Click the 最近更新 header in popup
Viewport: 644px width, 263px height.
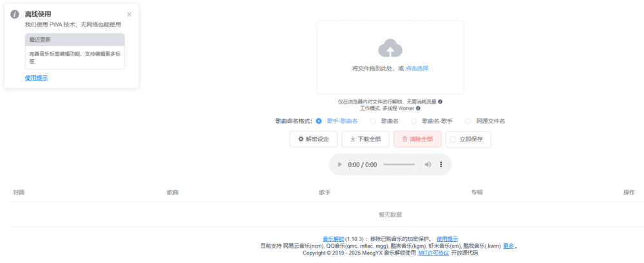(75, 40)
